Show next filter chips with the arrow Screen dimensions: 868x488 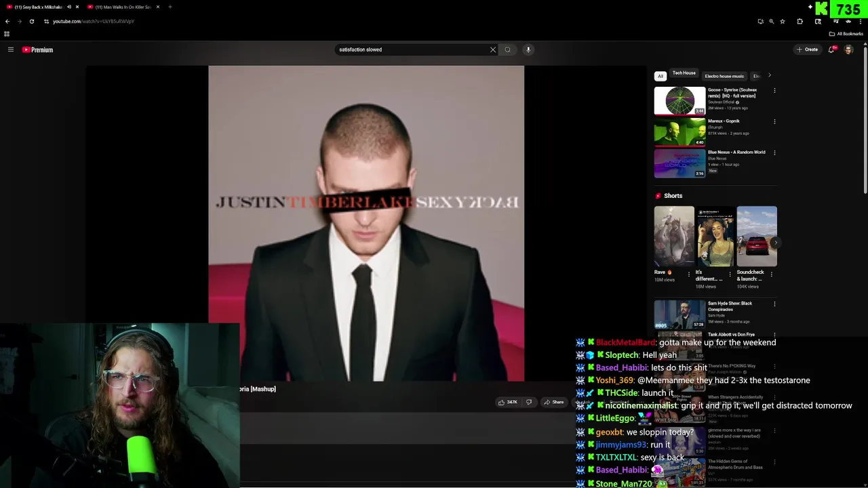point(769,75)
